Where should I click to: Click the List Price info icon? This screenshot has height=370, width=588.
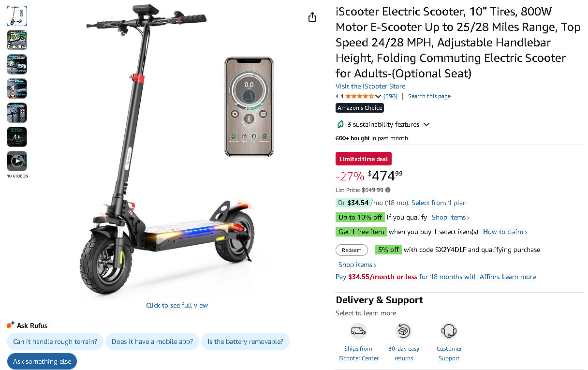click(x=388, y=190)
